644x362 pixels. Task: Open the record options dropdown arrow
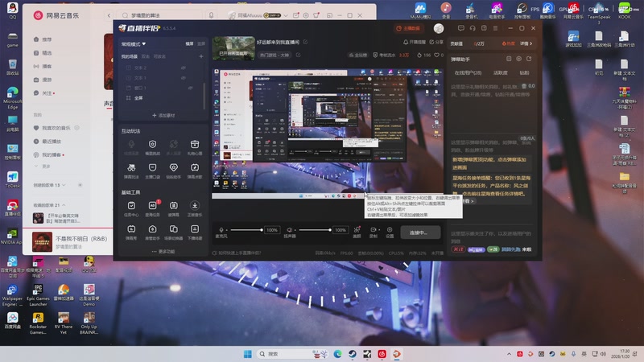(x=378, y=230)
